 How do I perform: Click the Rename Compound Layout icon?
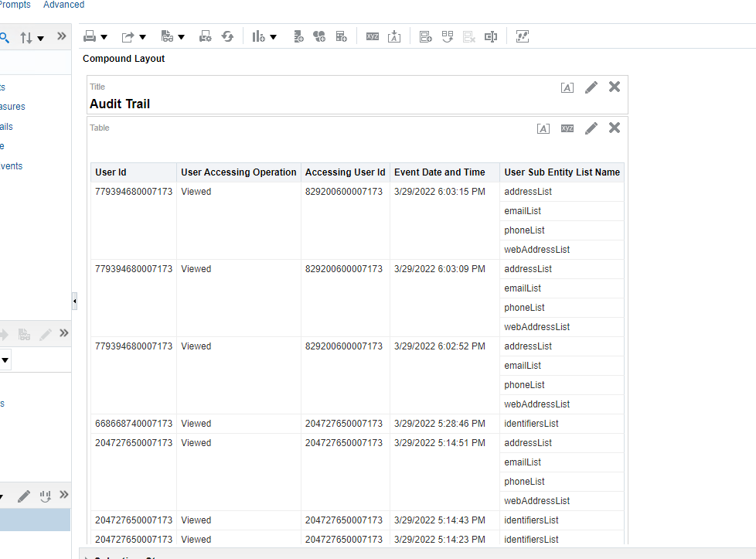click(x=490, y=36)
